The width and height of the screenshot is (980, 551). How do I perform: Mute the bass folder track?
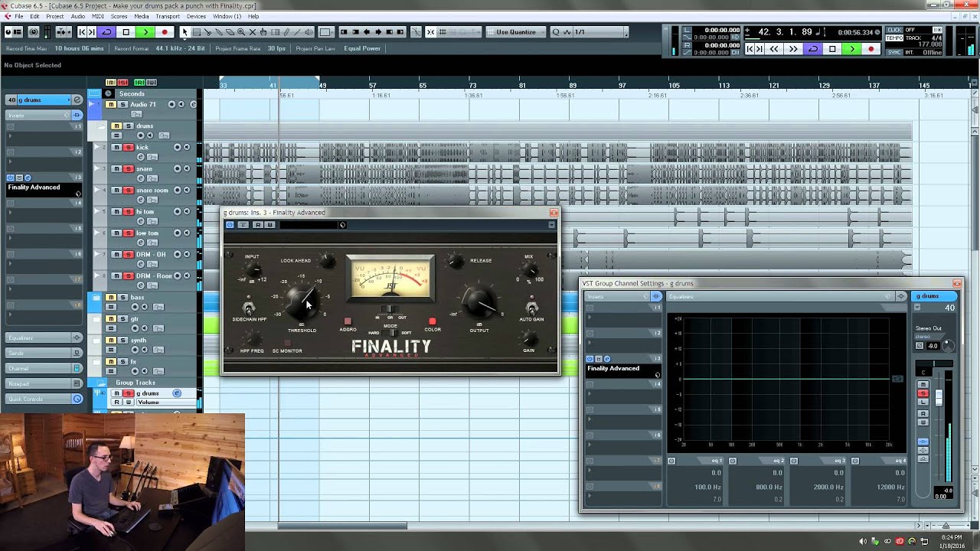coord(111,297)
